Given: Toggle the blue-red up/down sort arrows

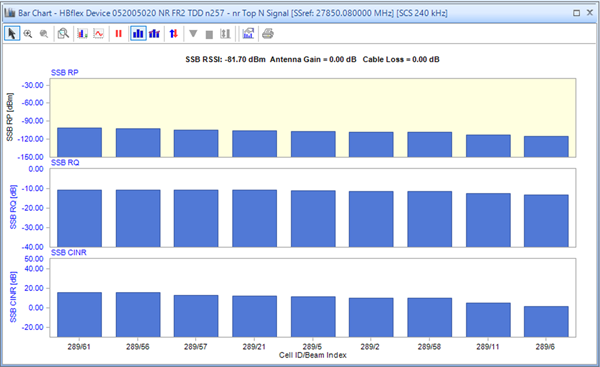Looking at the screenshot, I should pyautogui.click(x=174, y=34).
